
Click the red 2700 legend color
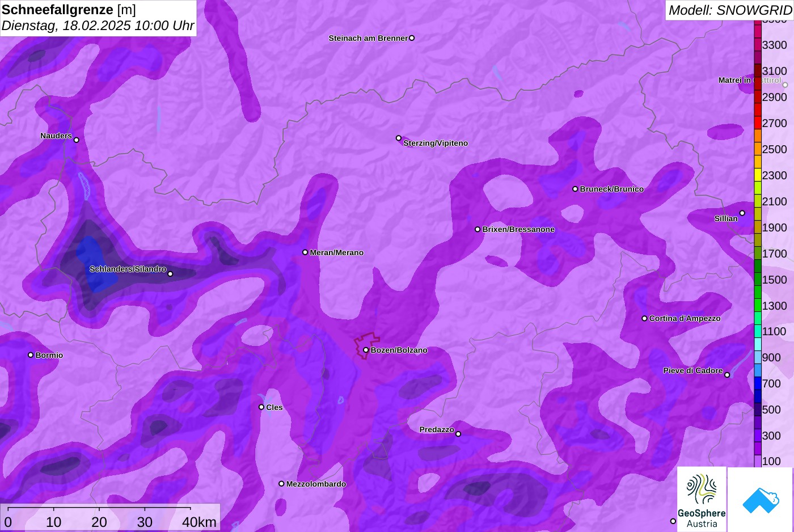(x=758, y=123)
